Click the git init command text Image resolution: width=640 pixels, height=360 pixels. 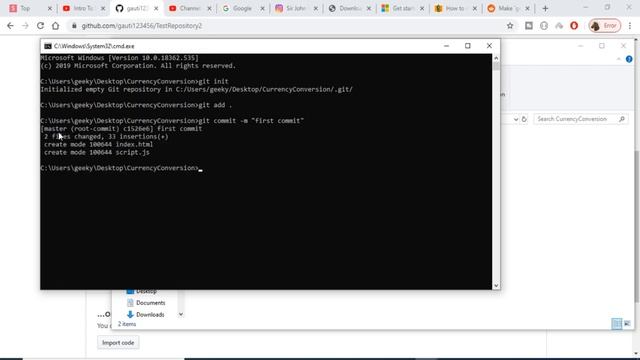coord(213,81)
